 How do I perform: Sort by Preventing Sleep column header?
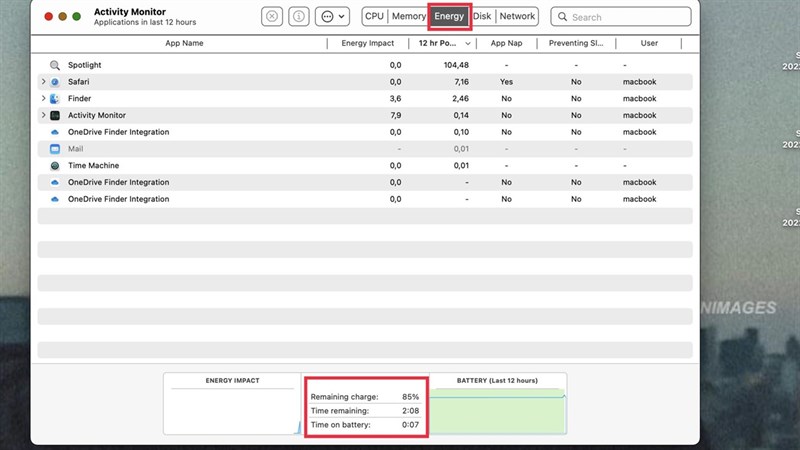(x=576, y=43)
